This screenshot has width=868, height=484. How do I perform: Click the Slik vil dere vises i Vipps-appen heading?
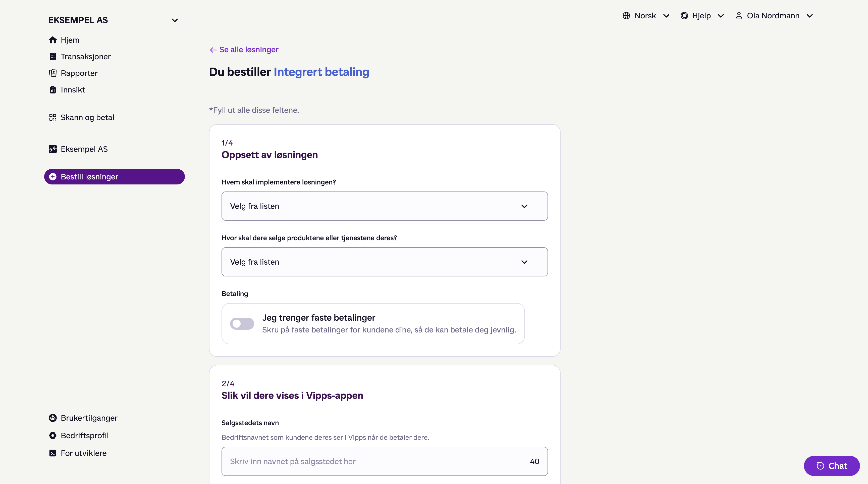point(292,395)
